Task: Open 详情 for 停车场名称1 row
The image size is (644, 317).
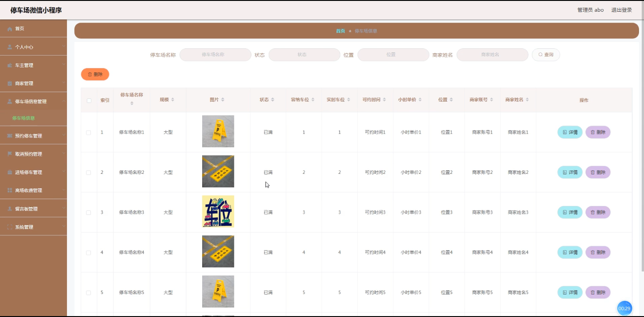Action: [570, 132]
